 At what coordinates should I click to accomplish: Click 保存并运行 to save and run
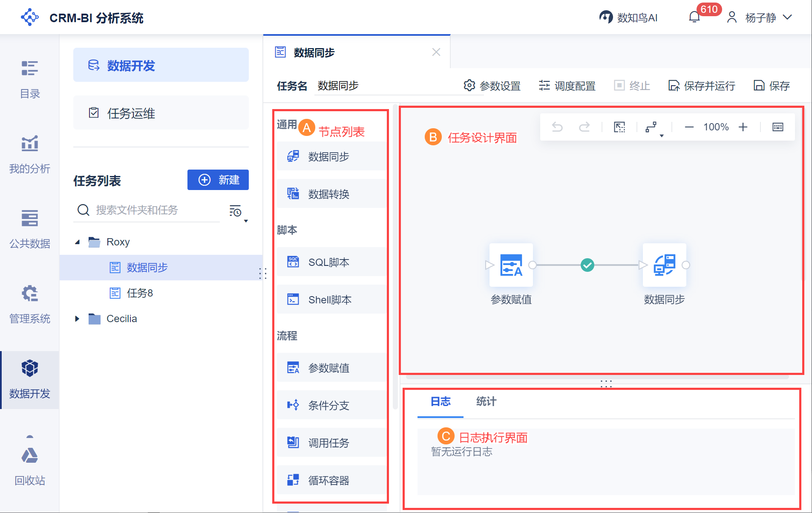[702, 86]
